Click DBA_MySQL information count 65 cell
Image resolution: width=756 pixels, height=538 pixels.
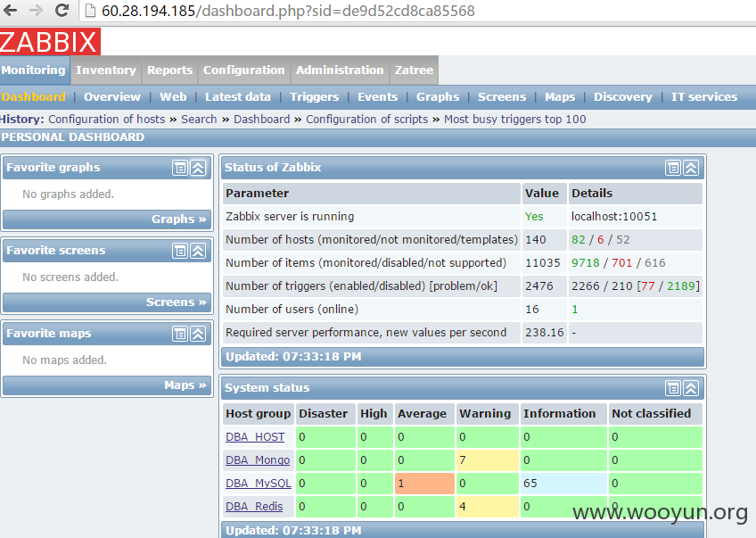563,483
